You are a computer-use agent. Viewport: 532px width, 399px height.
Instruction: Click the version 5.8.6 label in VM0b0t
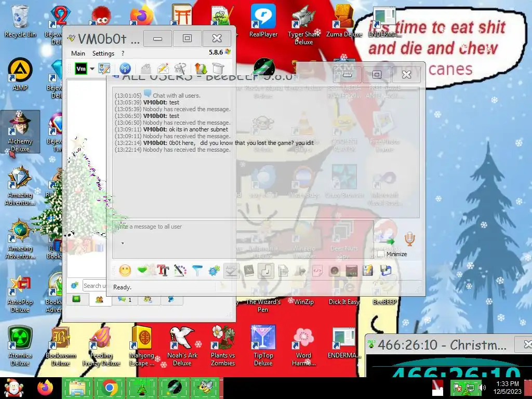click(216, 52)
